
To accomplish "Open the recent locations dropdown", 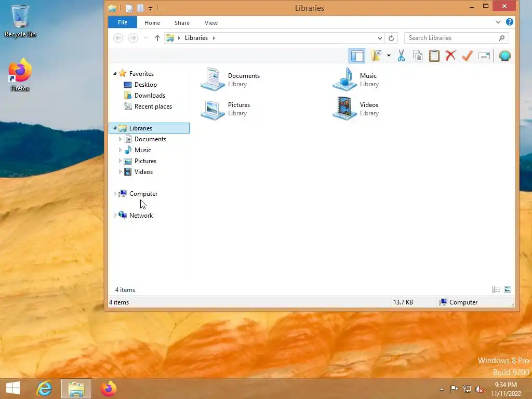I will (145, 38).
